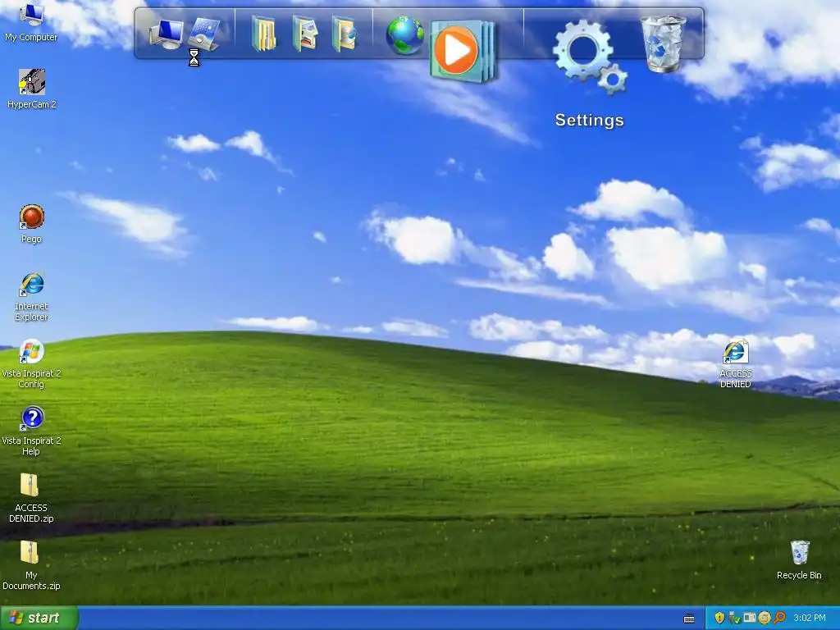This screenshot has height=630, width=840.
Task: Open the globe Internet icon in dock
Action: coord(405,35)
